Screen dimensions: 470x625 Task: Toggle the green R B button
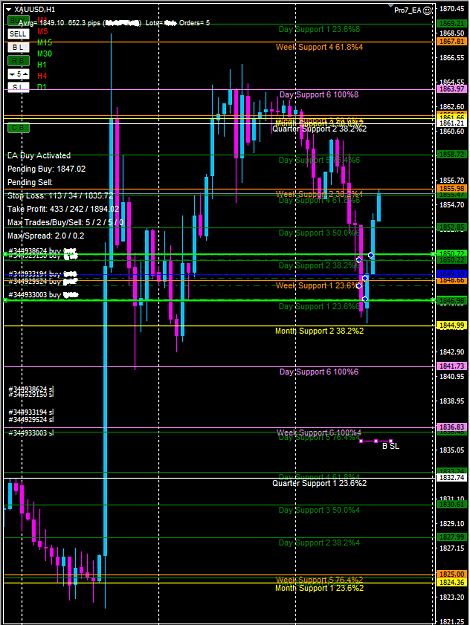click(x=18, y=61)
